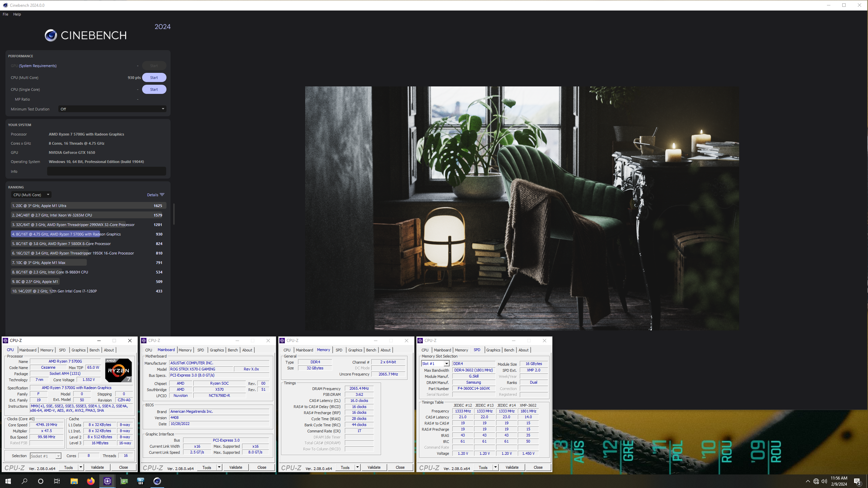The image size is (868, 488).
Task: Open taskbar search magnifier
Action: [x=24, y=481]
